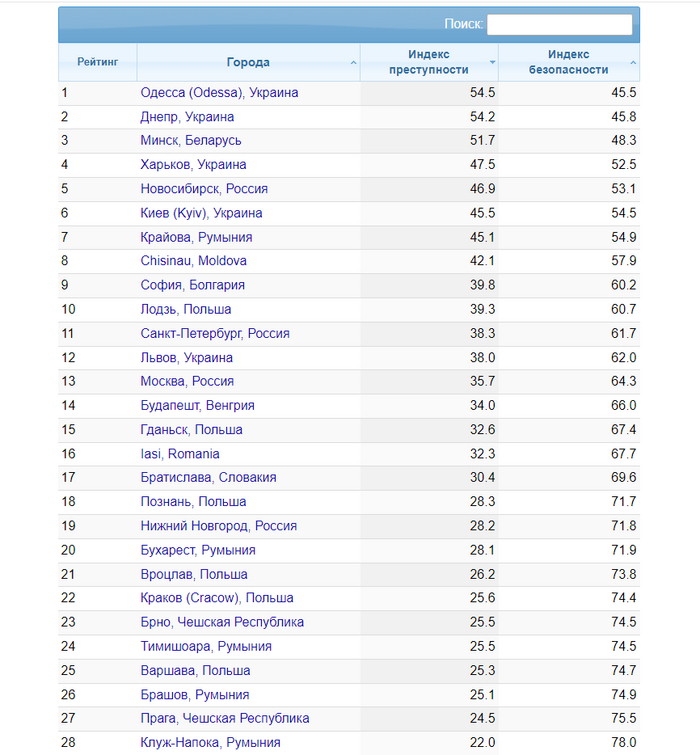The width and height of the screenshot is (700, 755).
Task: Open Одесса (Odessa), Украина link
Action: pos(219,93)
